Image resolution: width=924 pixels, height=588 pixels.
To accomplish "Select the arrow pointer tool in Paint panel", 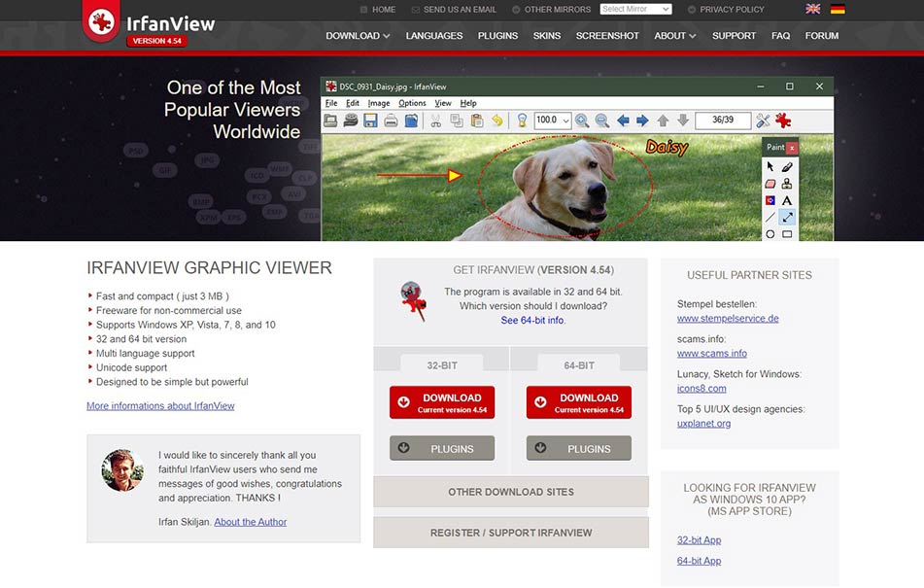I will point(770,167).
